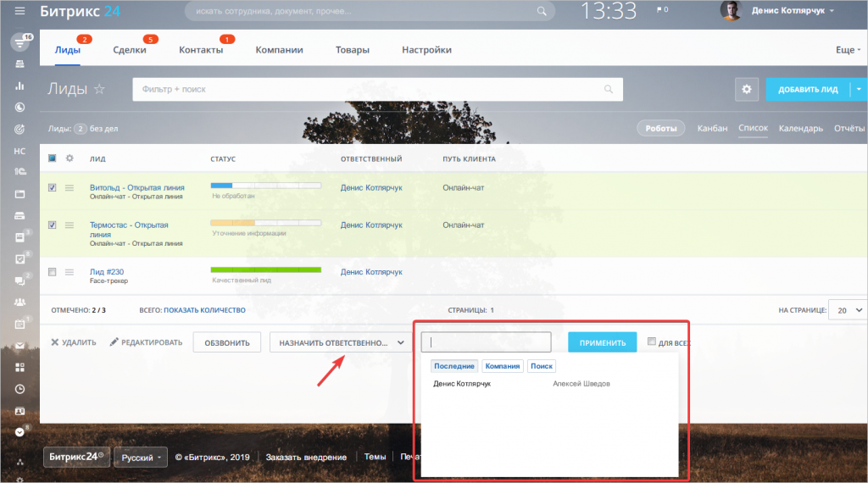Add Лиды page to favorites star
868x483 pixels.
click(x=100, y=88)
